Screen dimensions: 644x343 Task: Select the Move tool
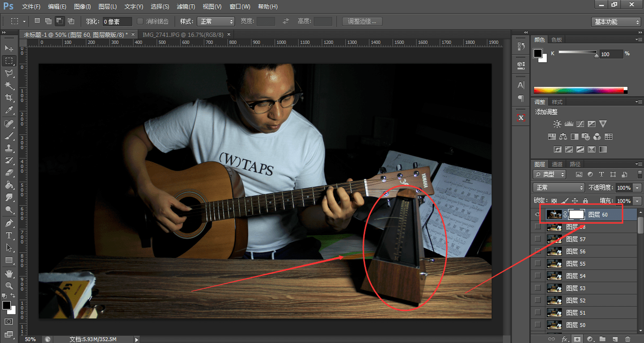pyautogui.click(x=8, y=48)
